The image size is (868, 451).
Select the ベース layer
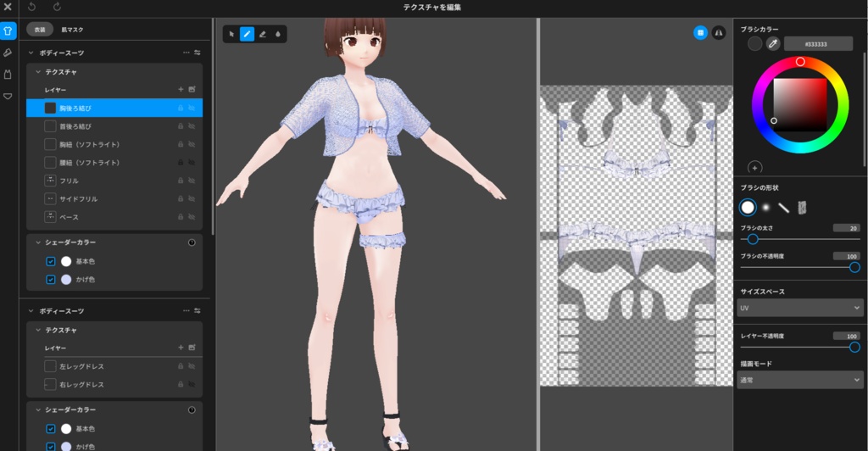tap(114, 217)
